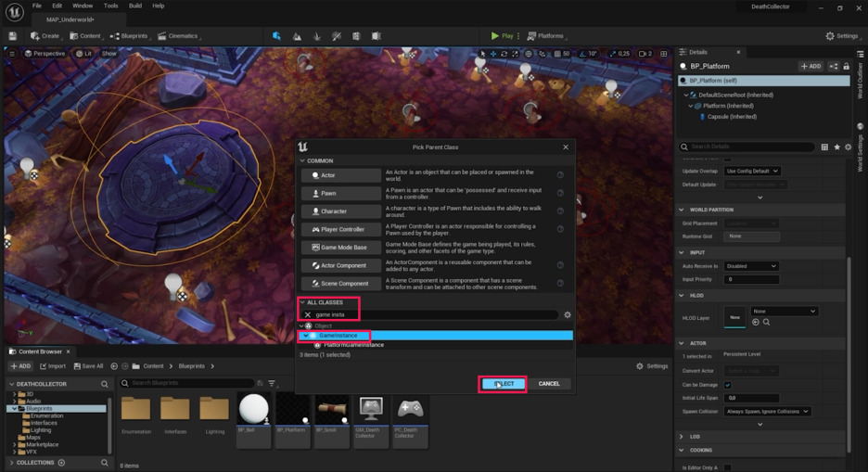868x472 pixels.
Task: Collapse the ALL CLASSES section
Action: pyautogui.click(x=303, y=302)
